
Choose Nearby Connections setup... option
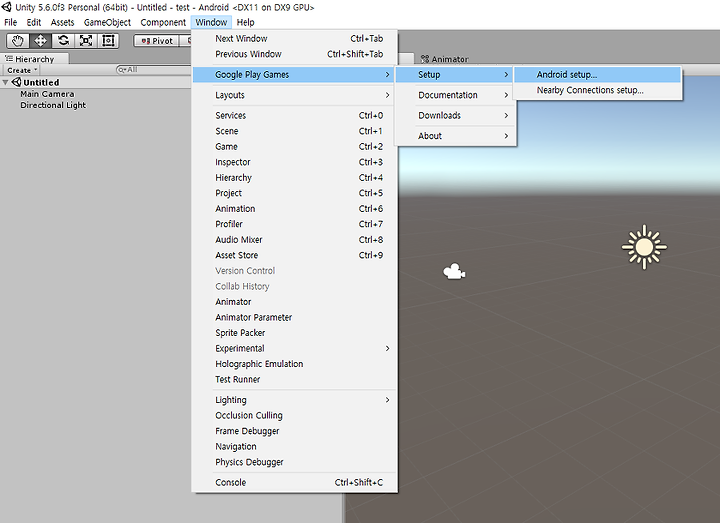pyautogui.click(x=597, y=90)
